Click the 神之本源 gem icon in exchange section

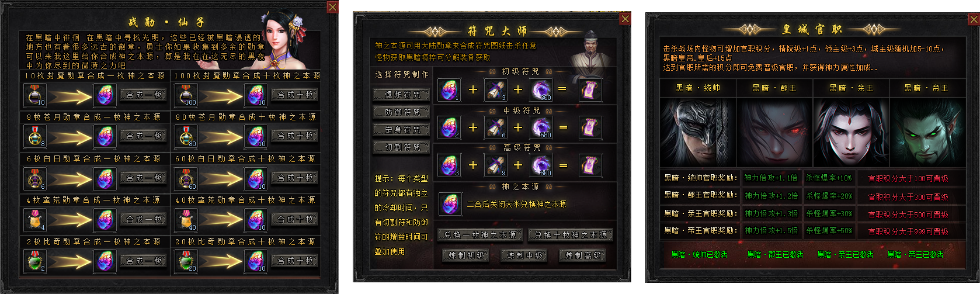[449, 204]
